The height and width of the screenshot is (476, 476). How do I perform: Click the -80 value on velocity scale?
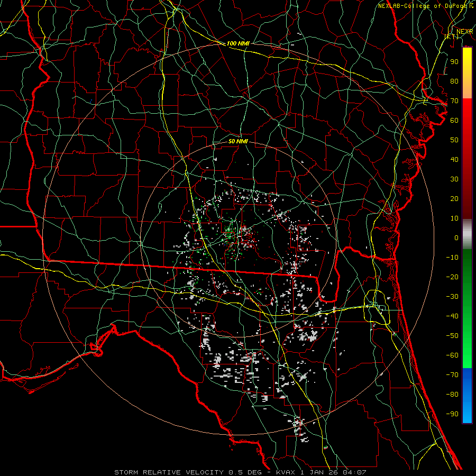(452, 395)
